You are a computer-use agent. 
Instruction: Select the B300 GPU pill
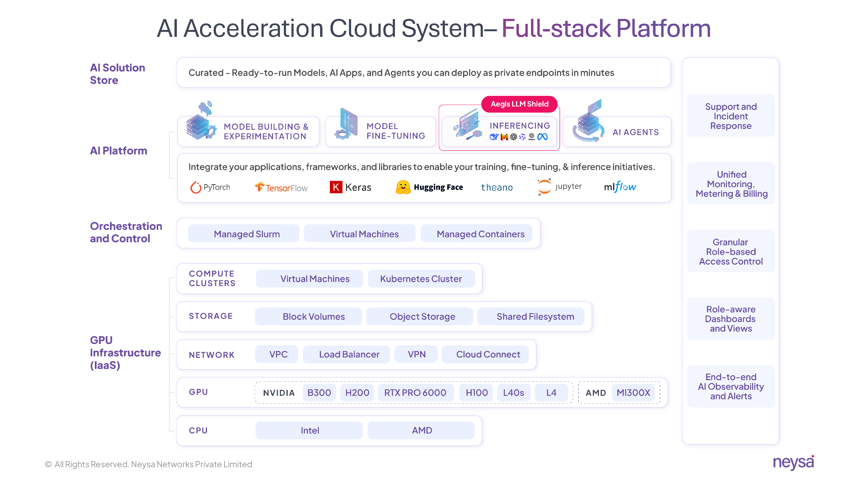click(319, 393)
